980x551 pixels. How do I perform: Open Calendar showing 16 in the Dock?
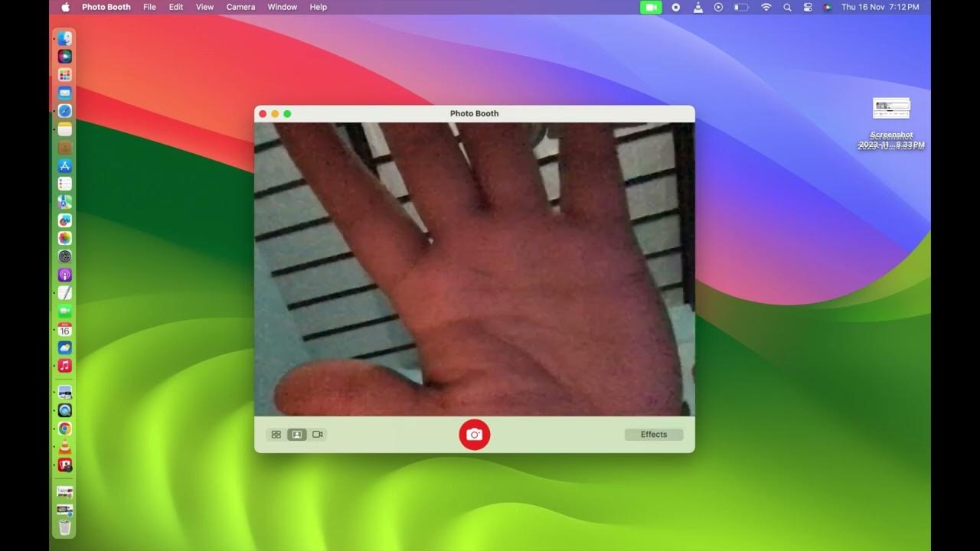(65, 329)
